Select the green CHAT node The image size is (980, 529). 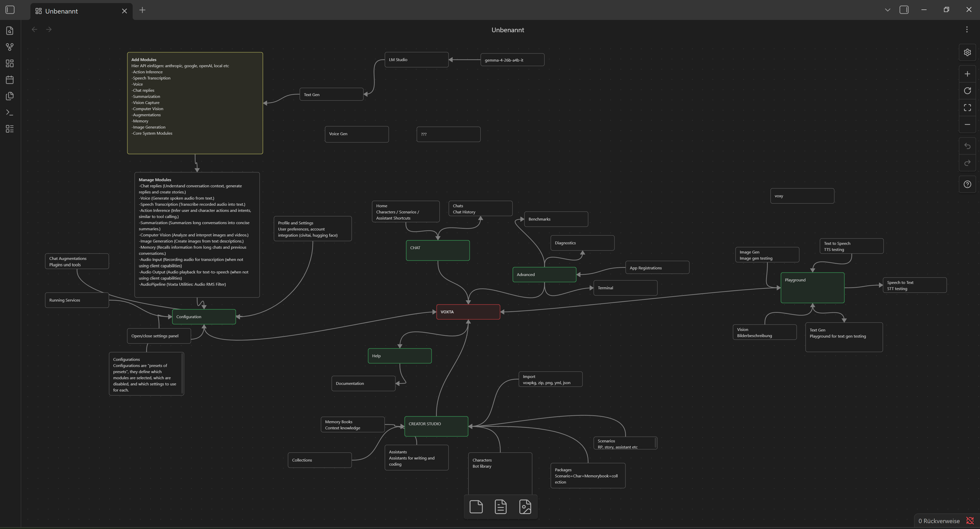tap(438, 250)
